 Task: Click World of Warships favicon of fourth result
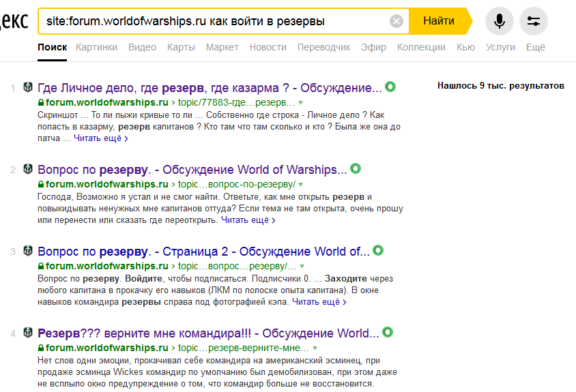(x=28, y=333)
